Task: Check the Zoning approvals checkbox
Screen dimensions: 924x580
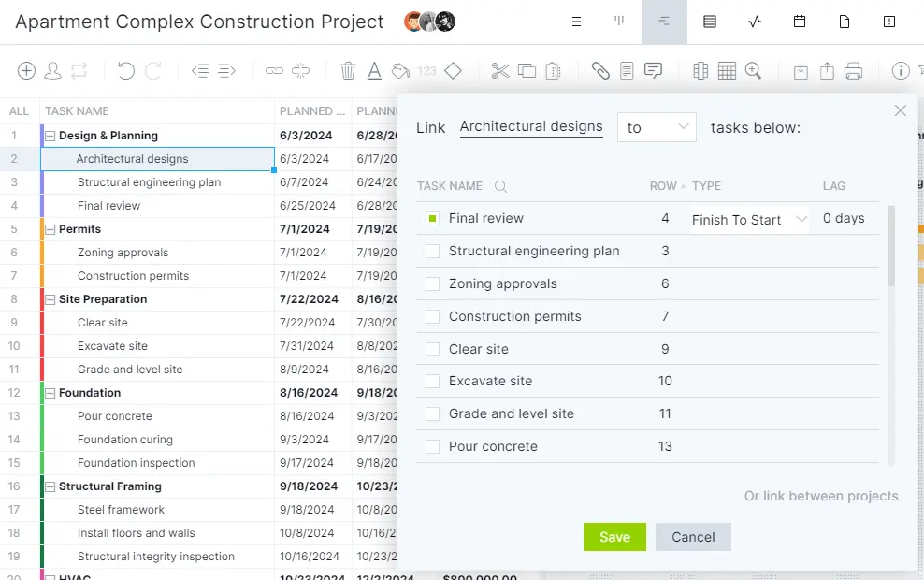Action: pos(432,284)
